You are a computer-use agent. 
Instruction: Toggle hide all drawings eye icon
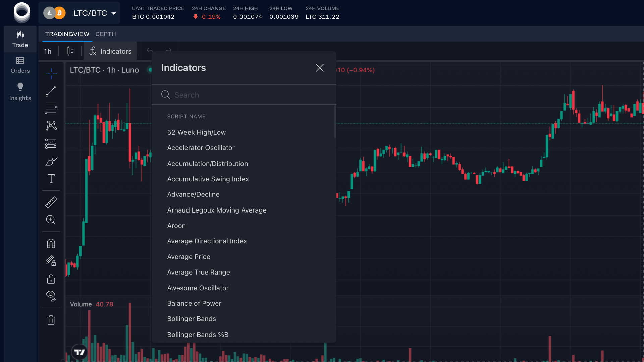point(51,296)
